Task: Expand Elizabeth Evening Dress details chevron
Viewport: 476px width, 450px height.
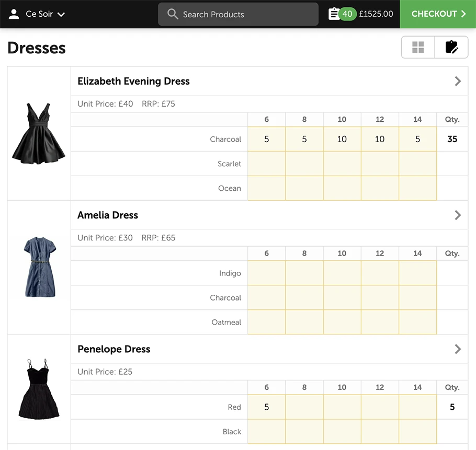Action: pos(458,81)
